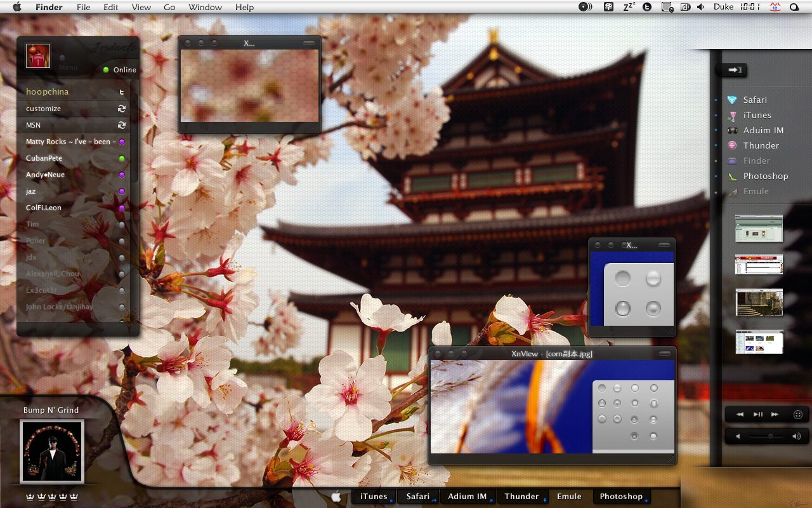Image resolution: width=812 pixels, height=508 pixels.
Task: Open the fourth window thumbnail in sidebar
Action: (x=759, y=342)
